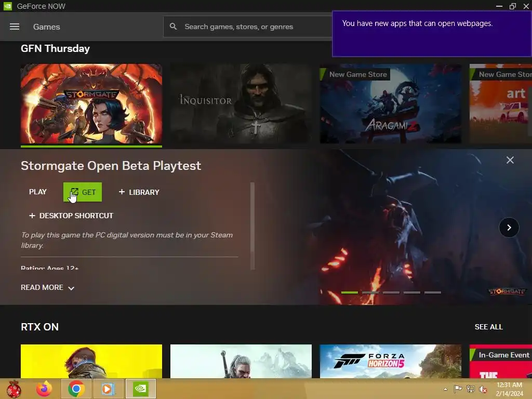Open the Stormgate game thumbnail
This screenshot has width=532, height=399.
coord(91,104)
